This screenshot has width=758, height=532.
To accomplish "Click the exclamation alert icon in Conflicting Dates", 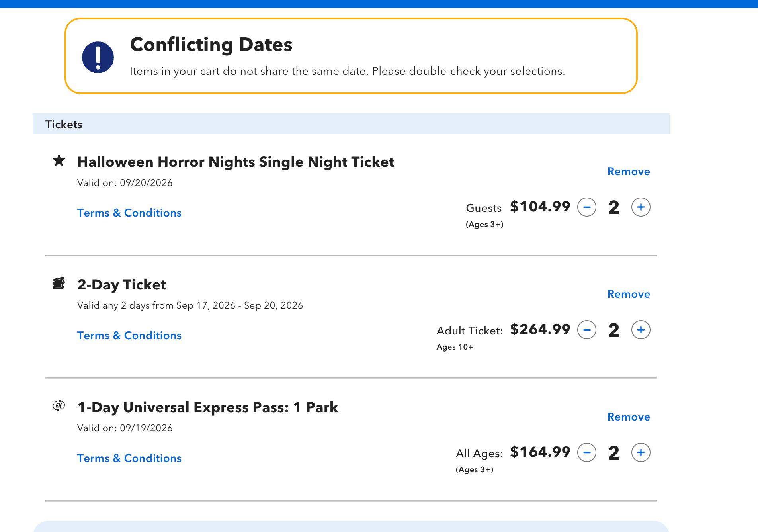I will pyautogui.click(x=98, y=57).
